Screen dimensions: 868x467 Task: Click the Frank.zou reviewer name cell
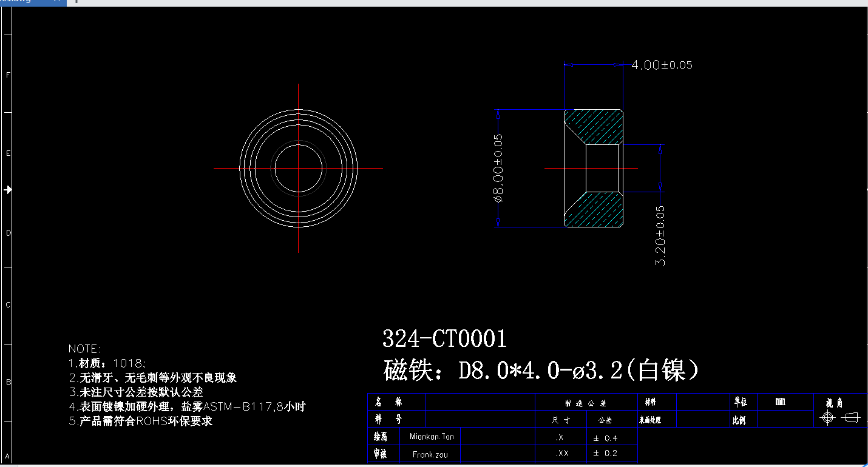click(430, 454)
